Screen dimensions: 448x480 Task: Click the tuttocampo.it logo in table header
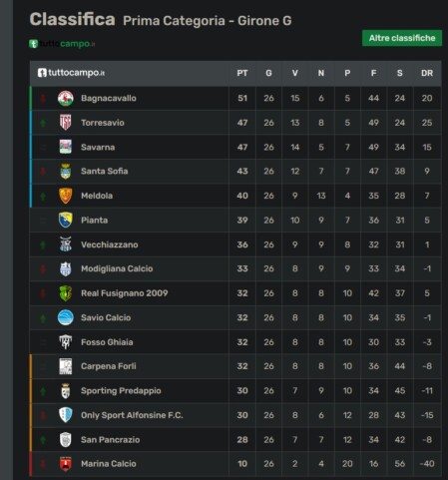(71, 73)
